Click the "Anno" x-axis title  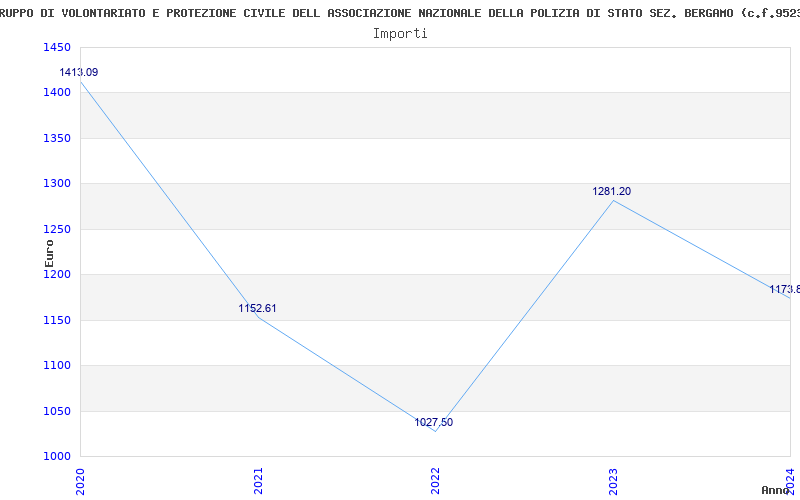click(776, 491)
